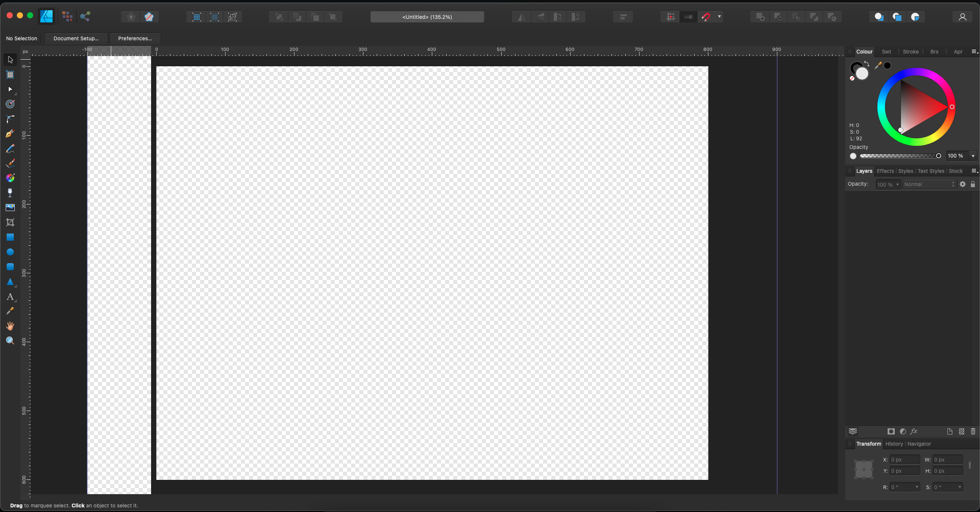Switch to Export persona icon
This screenshot has width=980, height=512.
(85, 17)
